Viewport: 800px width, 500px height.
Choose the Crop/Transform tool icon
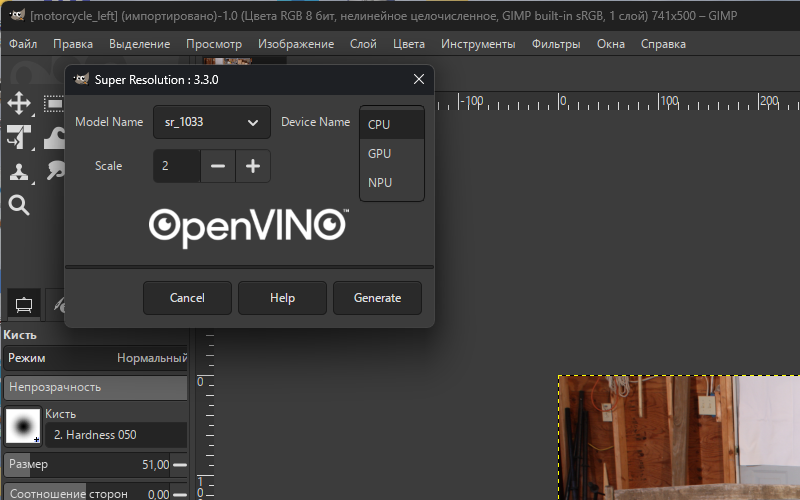[x=19, y=137]
